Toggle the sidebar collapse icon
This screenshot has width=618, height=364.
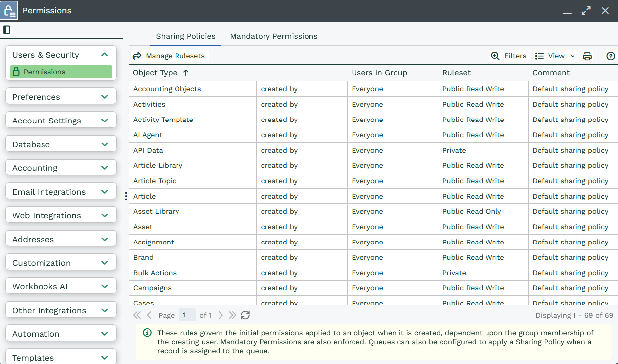[x=6, y=30]
